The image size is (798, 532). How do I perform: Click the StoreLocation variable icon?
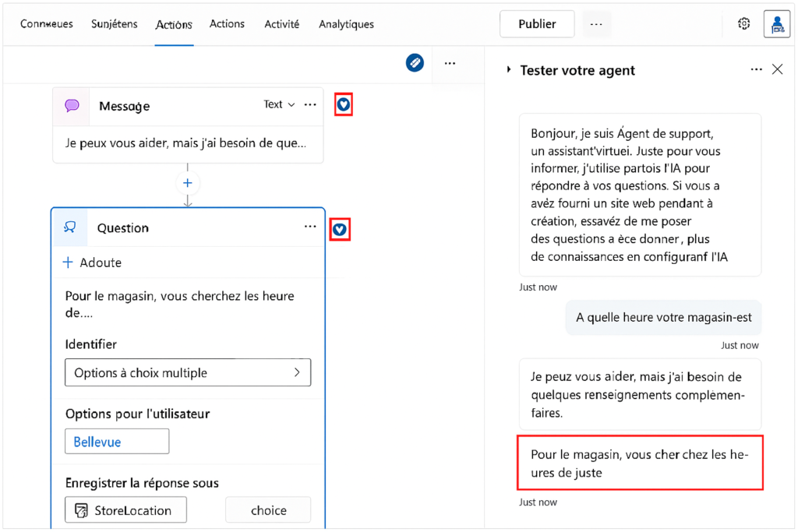click(x=80, y=510)
